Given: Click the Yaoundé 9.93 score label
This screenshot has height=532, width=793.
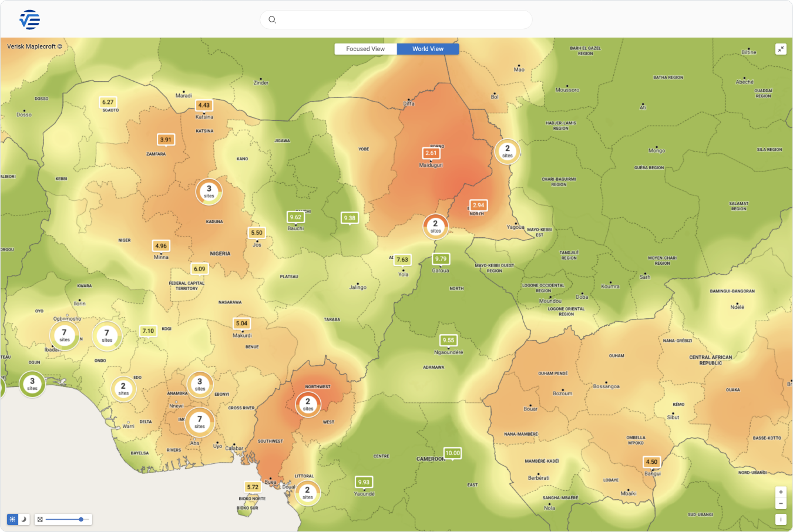Looking at the screenshot, I should [x=364, y=482].
